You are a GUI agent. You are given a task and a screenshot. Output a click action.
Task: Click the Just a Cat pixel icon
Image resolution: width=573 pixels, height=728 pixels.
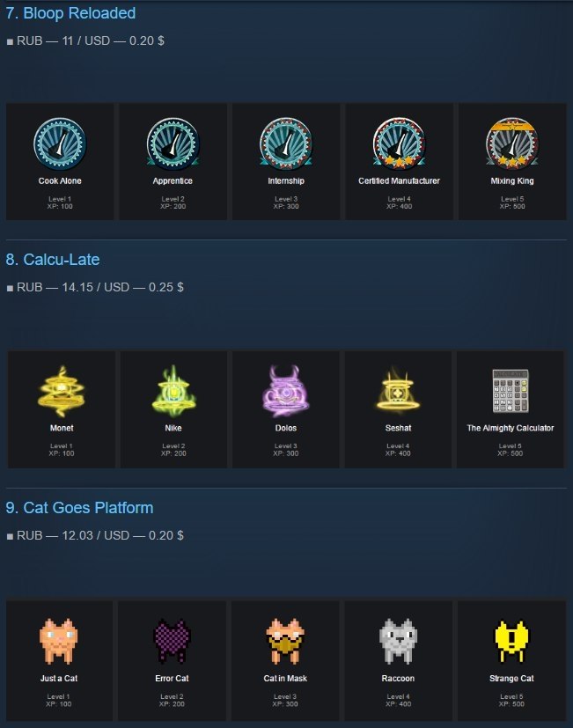pyautogui.click(x=58, y=641)
